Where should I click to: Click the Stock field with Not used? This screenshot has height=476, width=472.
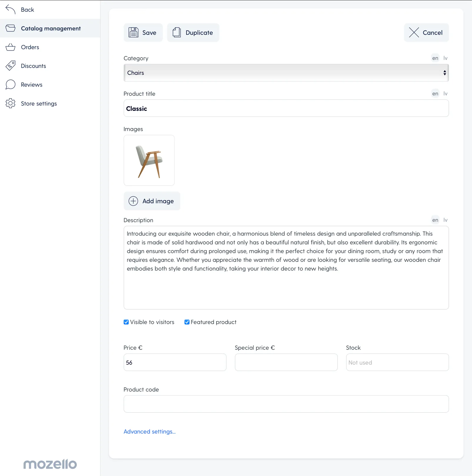coord(397,362)
